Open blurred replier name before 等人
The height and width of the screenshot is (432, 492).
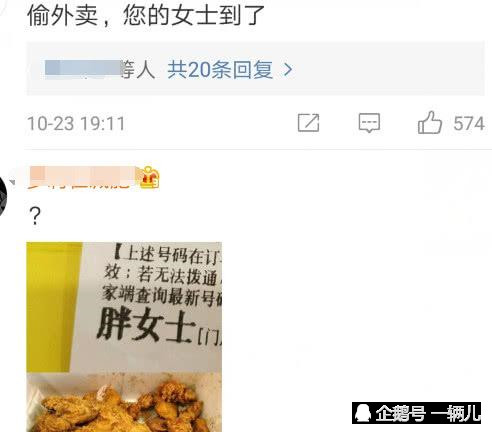click(x=83, y=69)
